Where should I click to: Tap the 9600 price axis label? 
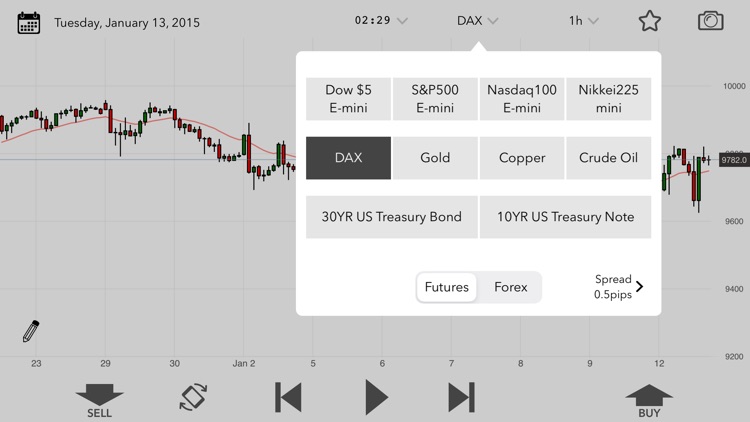tap(734, 222)
